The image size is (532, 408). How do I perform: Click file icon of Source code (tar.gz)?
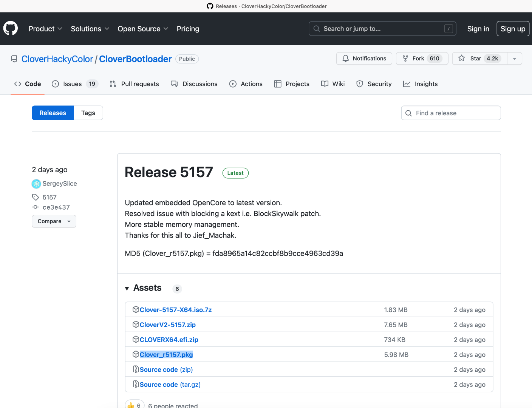(136, 384)
